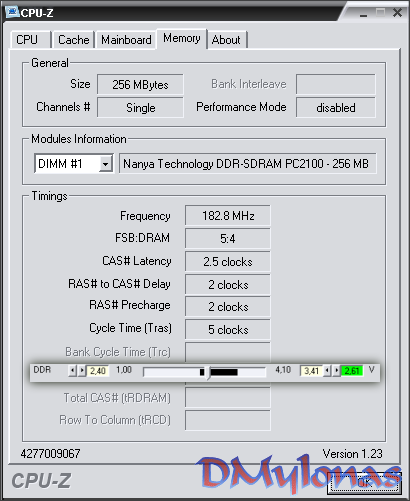Click the Frequency 182.8 MHz field
Viewport: 410px width, 501px height.
(228, 216)
